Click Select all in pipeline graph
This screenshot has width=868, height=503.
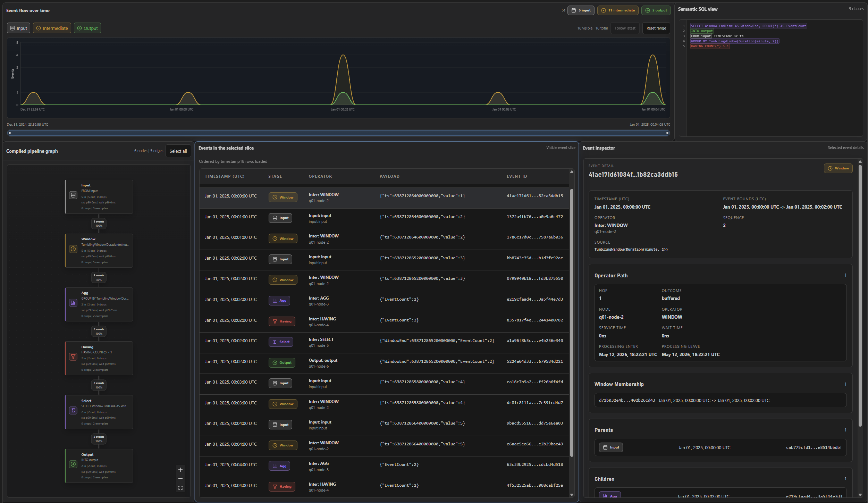click(178, 151)
